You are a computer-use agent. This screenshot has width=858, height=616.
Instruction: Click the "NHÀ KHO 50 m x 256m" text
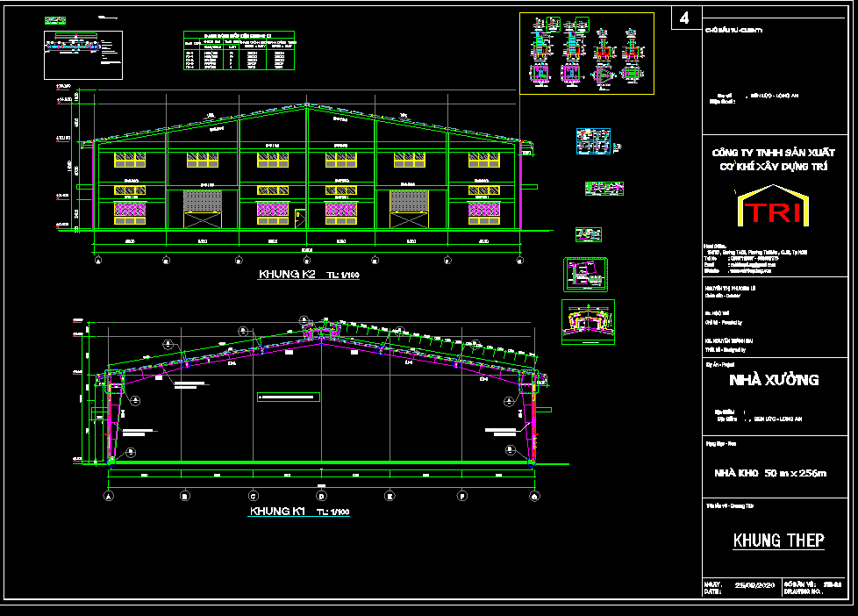click(x=770, y=473)
